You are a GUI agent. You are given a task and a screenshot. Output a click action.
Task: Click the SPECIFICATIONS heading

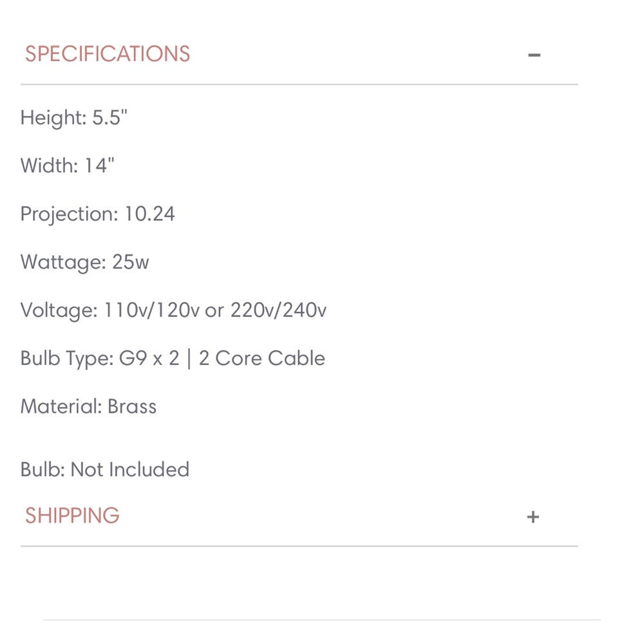108,53
